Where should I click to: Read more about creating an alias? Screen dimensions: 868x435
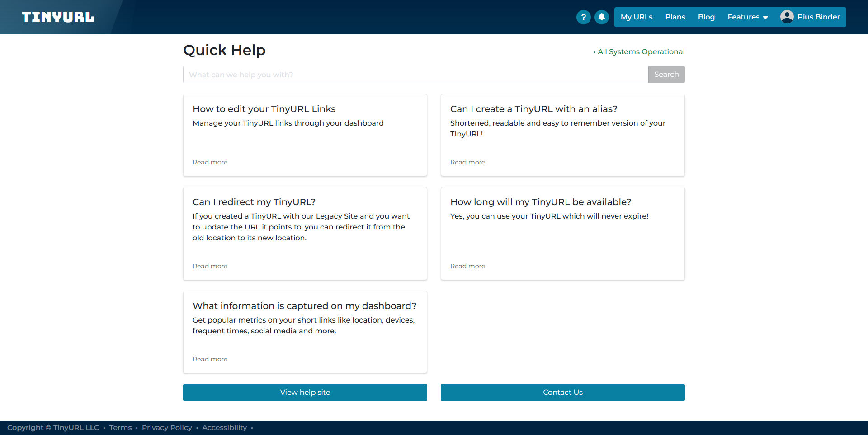[x=467, y=162]
